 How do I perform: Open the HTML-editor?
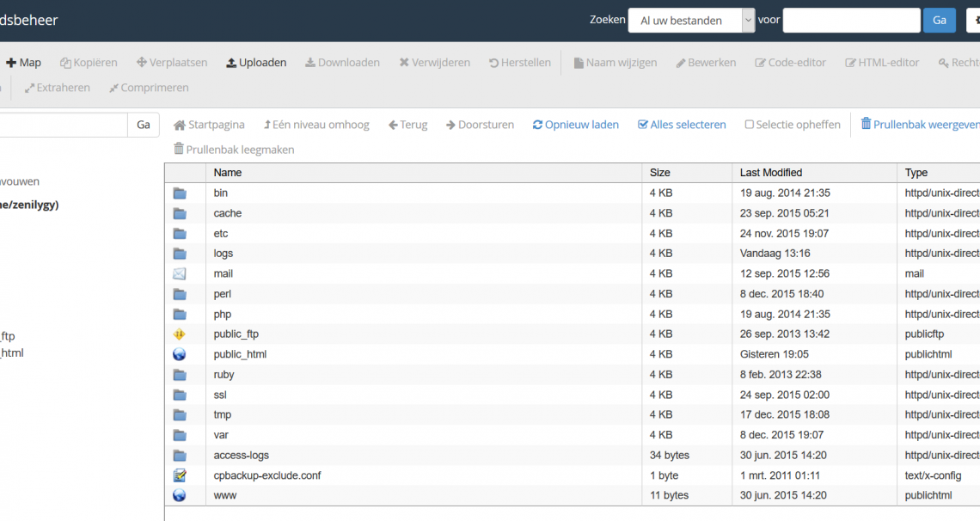coord(882,63)
